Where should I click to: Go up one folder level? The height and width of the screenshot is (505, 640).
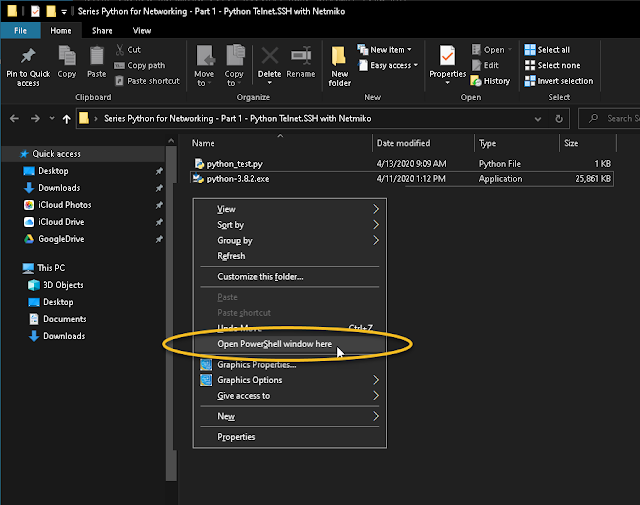pyautogui.click(x=67, y=119)
